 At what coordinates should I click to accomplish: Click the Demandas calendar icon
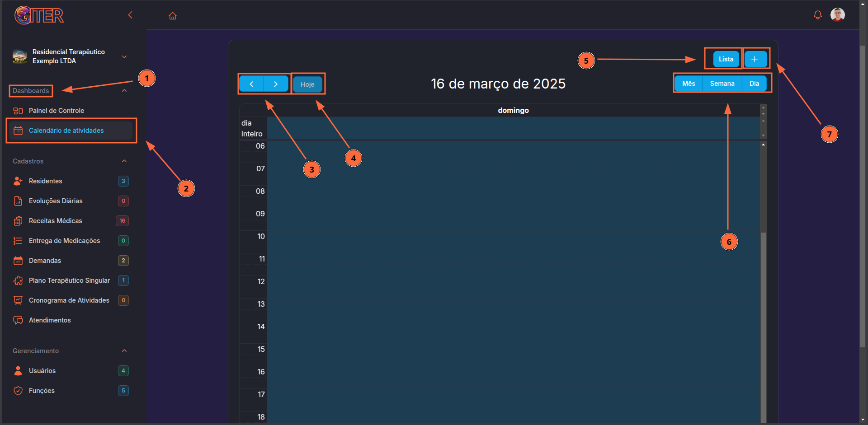[18, 261]
